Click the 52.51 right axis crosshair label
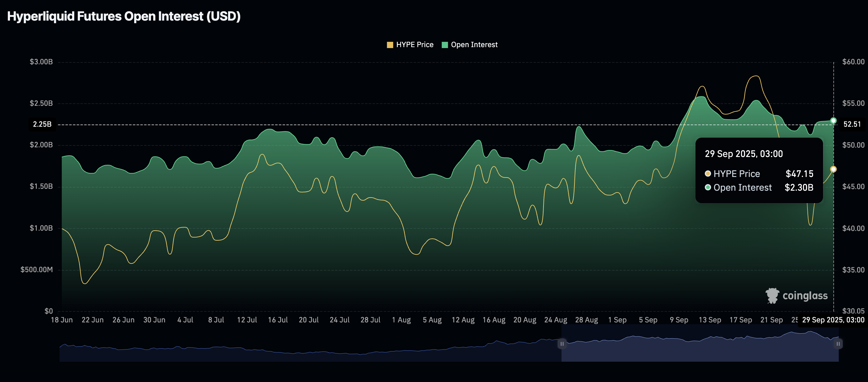The height and width of the screenshot is (382, 868). tap(852, 125)
